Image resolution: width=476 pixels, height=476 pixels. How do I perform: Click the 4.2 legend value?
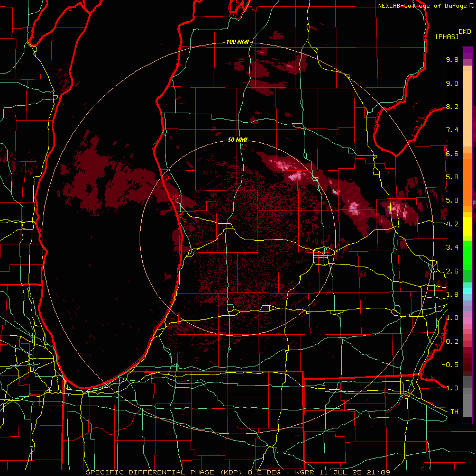(452, 224)
